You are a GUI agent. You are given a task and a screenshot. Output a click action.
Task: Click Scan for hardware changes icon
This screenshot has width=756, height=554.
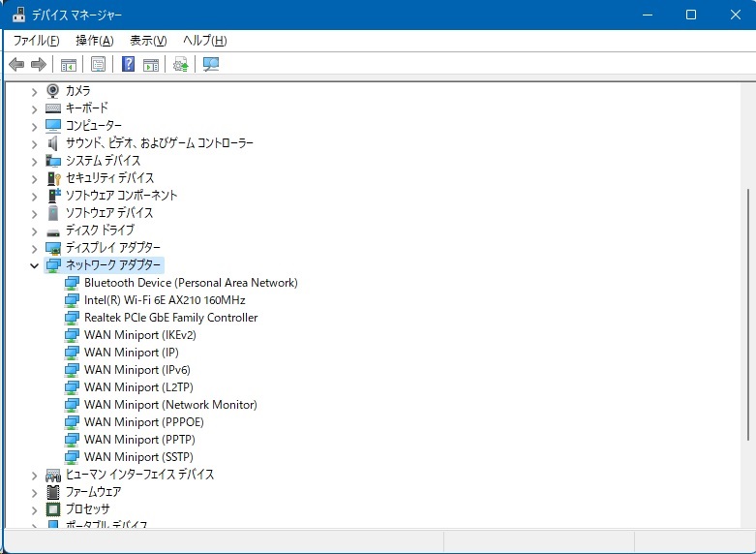pyautogui.click(x=211, y=64)
